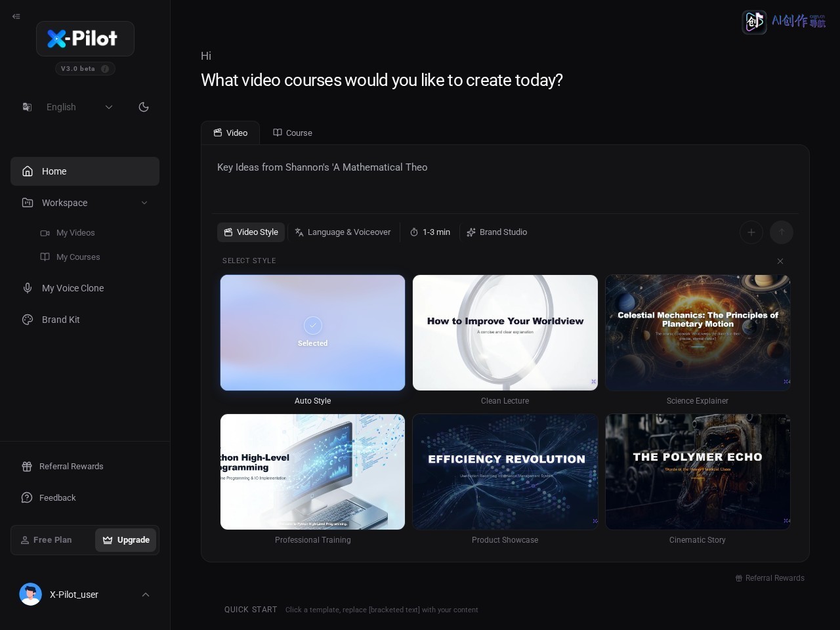Submit the prompt with the up-arrow button
This screenshot has height=630, width=840.
(782, 232)
